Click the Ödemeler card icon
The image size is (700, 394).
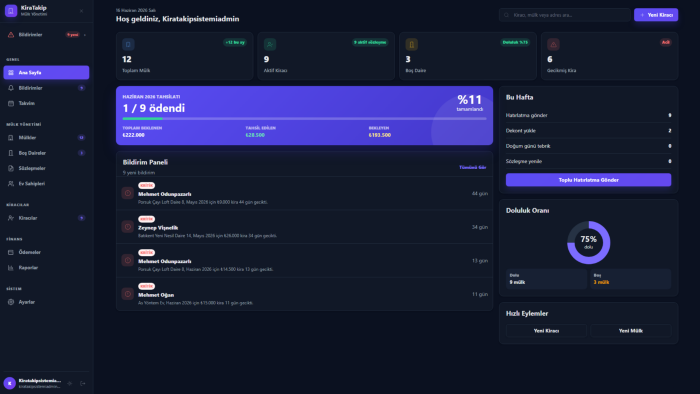tap(11, 252)
